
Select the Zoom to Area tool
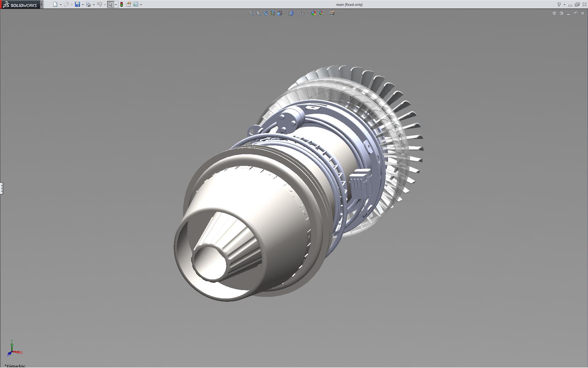(258, 13)
